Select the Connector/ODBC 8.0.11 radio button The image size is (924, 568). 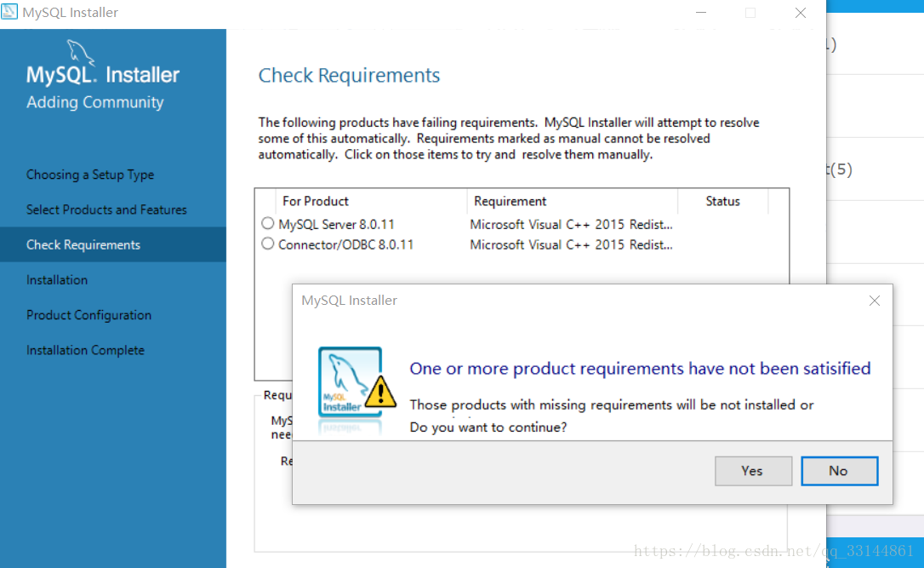point(267,244)
